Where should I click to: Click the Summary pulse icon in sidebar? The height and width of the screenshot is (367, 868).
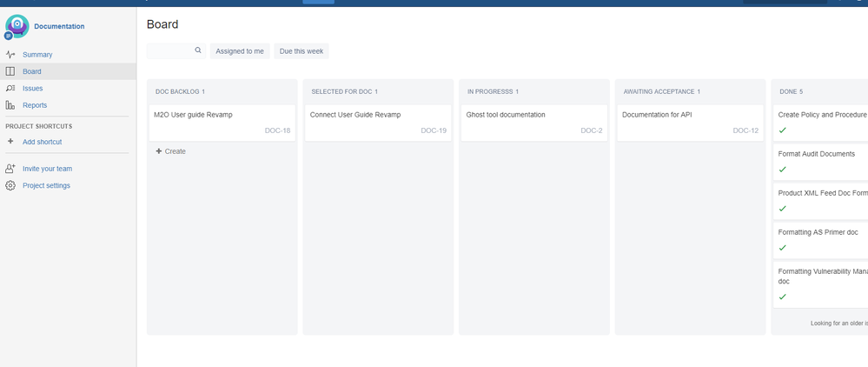10,54
